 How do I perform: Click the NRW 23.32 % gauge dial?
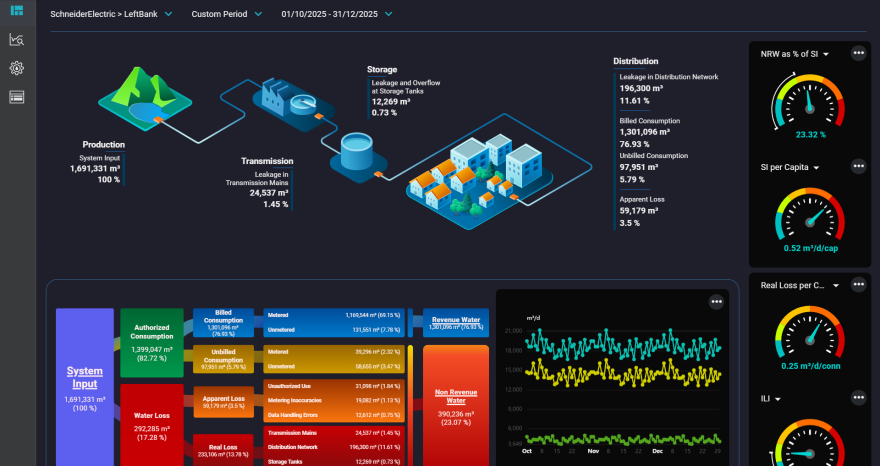(x=810, y=104)
